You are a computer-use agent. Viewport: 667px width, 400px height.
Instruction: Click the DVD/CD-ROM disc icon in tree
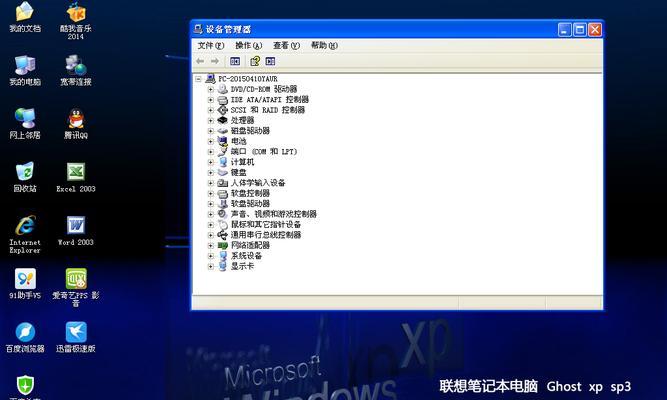223,89
